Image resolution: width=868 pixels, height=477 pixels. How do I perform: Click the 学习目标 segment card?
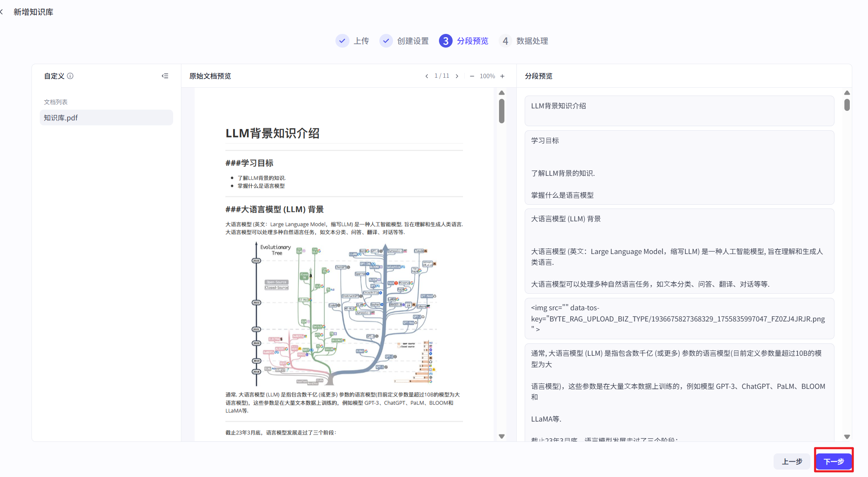[x=679, y=168]
